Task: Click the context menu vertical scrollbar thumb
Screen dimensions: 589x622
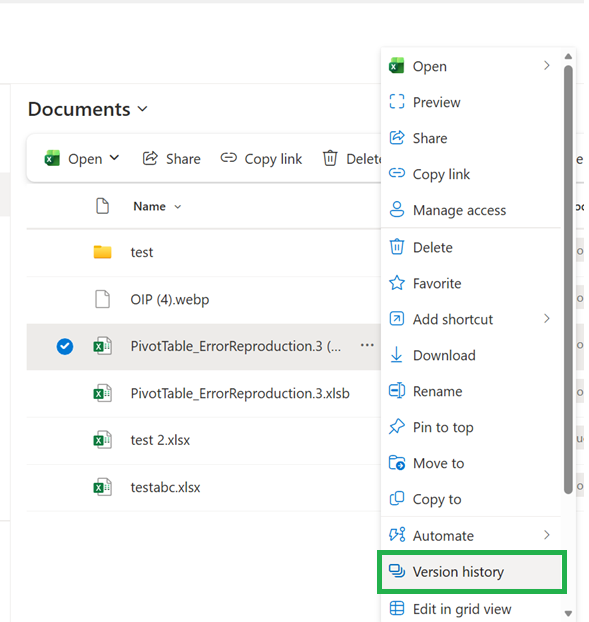Action: click(568, 280)
